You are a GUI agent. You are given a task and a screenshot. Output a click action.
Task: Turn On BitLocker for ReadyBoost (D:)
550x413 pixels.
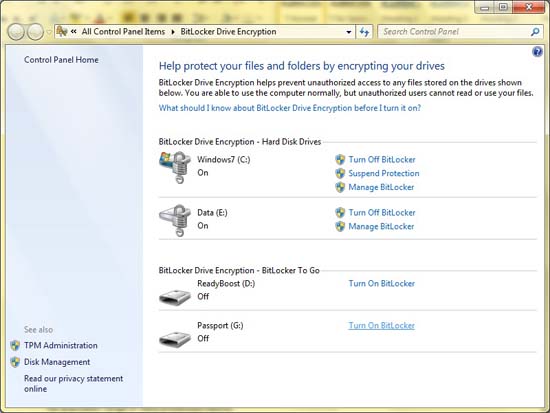pos(382,284)
